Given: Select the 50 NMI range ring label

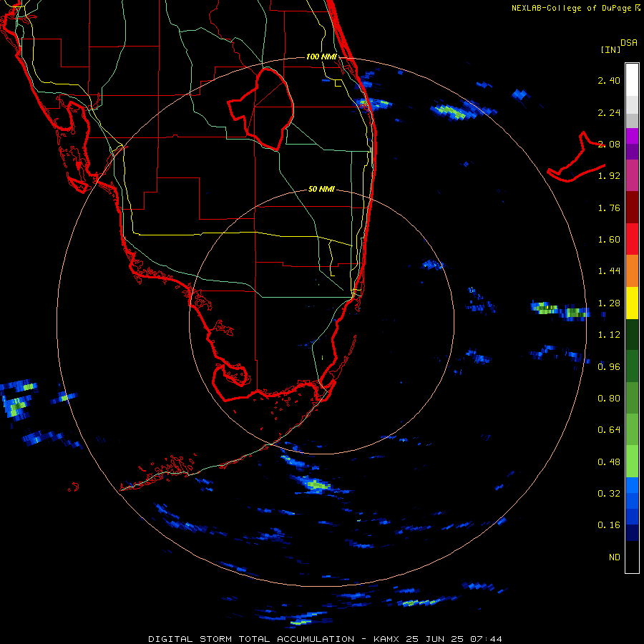Looking at the screenshot, I should pyautogui.click(x=321, y=190).
